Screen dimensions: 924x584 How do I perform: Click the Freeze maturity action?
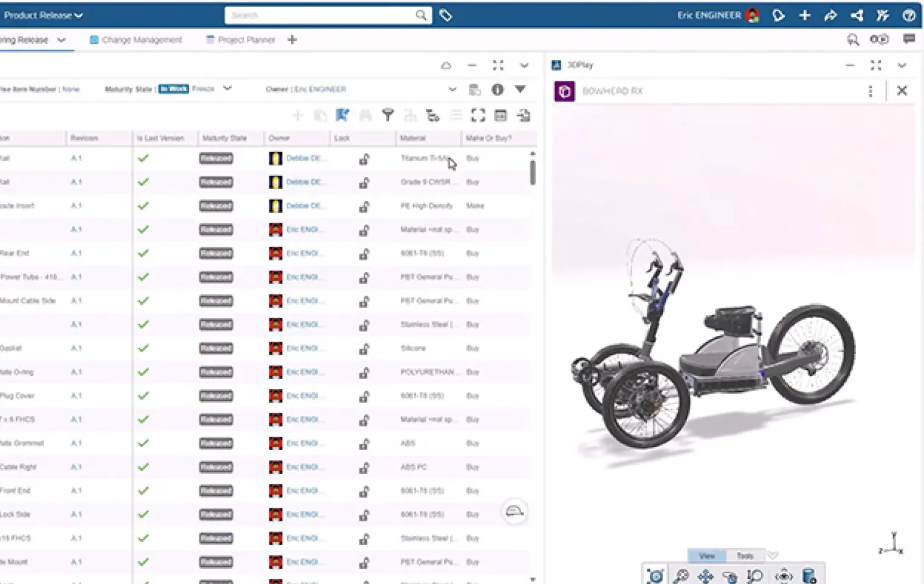click(x=203, y=89)
